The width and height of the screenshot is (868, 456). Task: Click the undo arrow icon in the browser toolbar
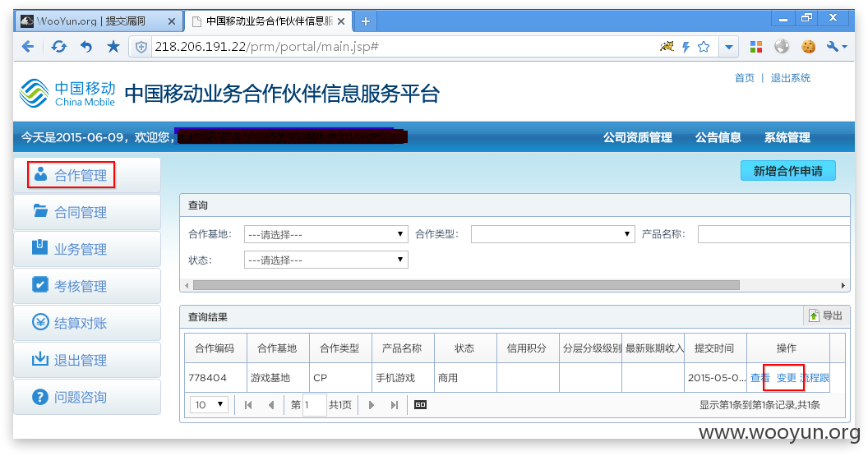[x=85, y=47]
